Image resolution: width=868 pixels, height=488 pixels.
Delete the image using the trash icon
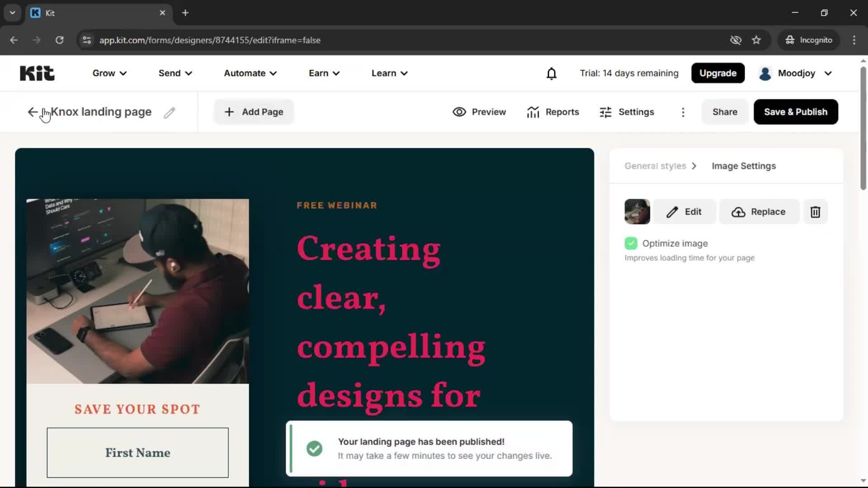[815, 211]
